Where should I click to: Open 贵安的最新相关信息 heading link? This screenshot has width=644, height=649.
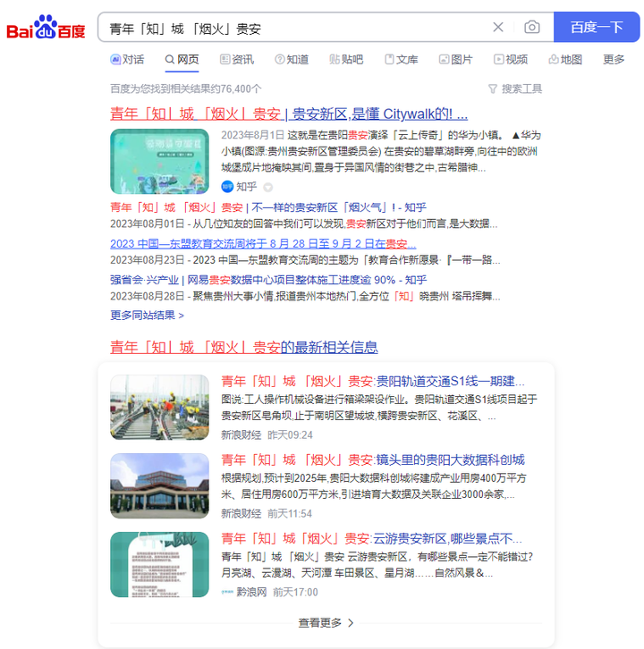tap(244, 347)
